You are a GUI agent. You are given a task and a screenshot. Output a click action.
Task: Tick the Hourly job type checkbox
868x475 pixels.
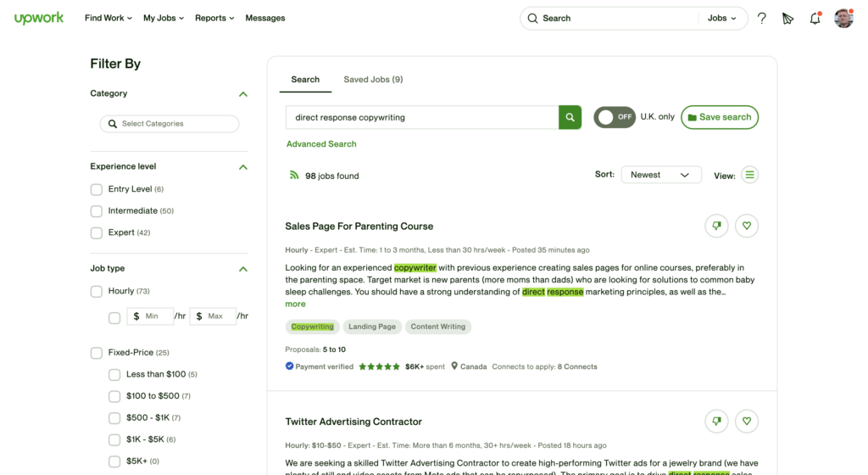(97, 291)
